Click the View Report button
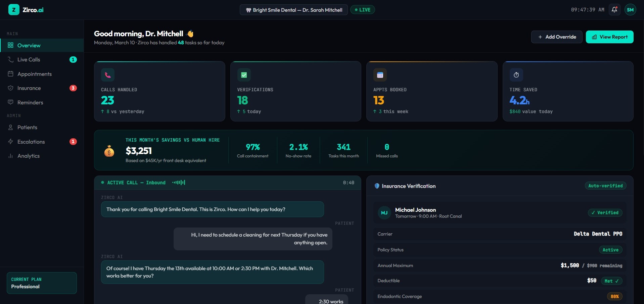The image size is (644, 304). click(609, 37)
